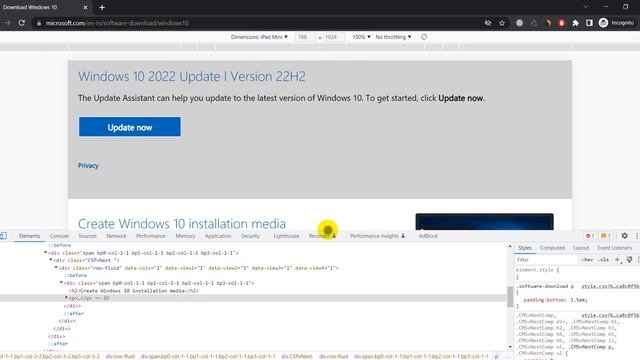640x360 pixels.
Task: Click the new style rule plus icon
Action: [618, 260]
